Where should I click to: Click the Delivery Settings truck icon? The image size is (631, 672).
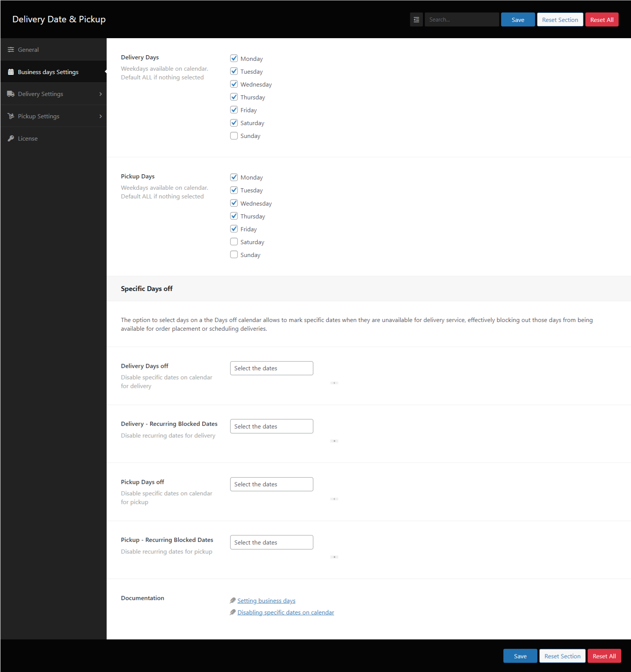click(x=11, y=94)
